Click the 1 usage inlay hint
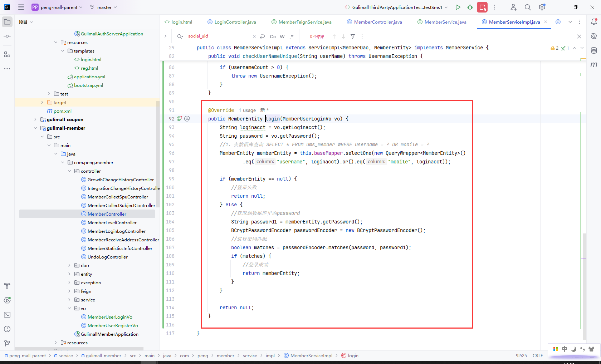Image resolution: width=601 pixels, height=364 pixels. 247,110
